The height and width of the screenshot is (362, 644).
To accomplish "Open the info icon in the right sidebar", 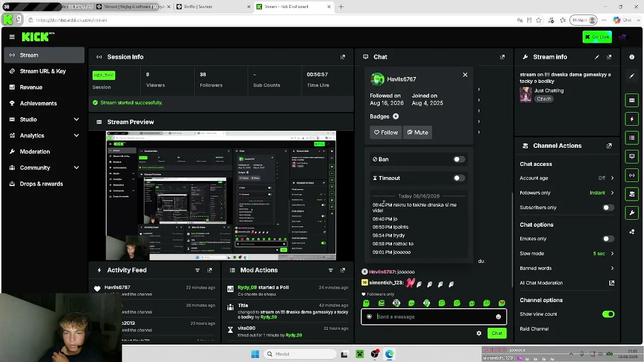I will click(x=632, y=57).
